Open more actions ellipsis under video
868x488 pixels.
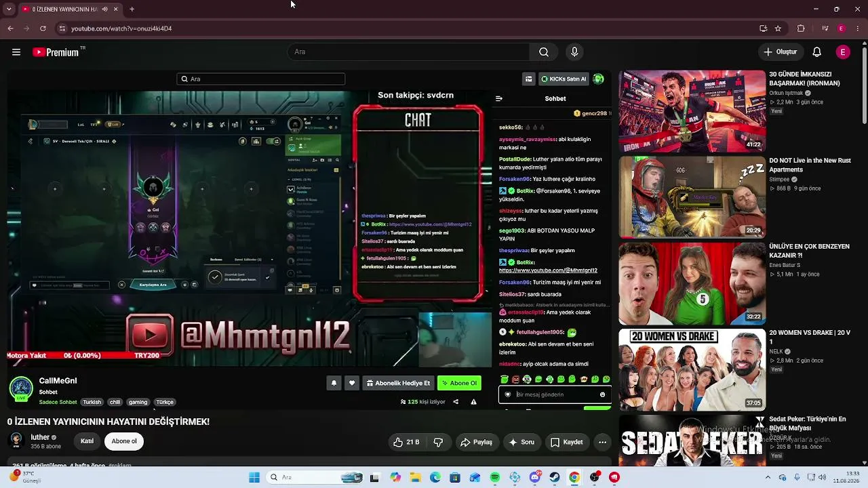coord(602,442)
